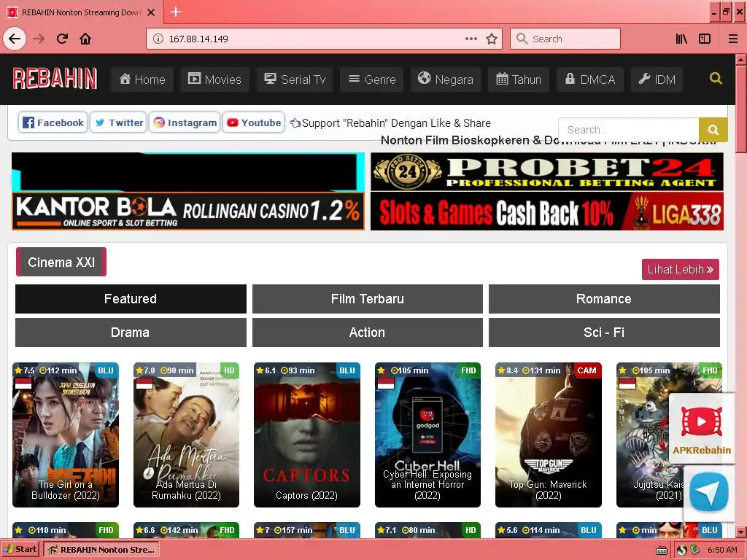The width and height of the screenshot is (747, 560).
Task: Switch to the Drama tab
Action: click(x=131, y=332)
